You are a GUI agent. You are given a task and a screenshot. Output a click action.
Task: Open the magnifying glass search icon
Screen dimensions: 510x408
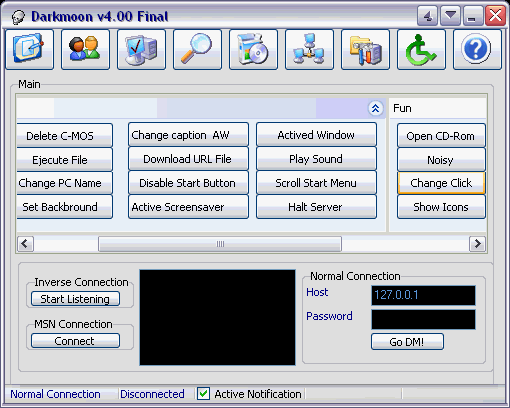point(197,49)
